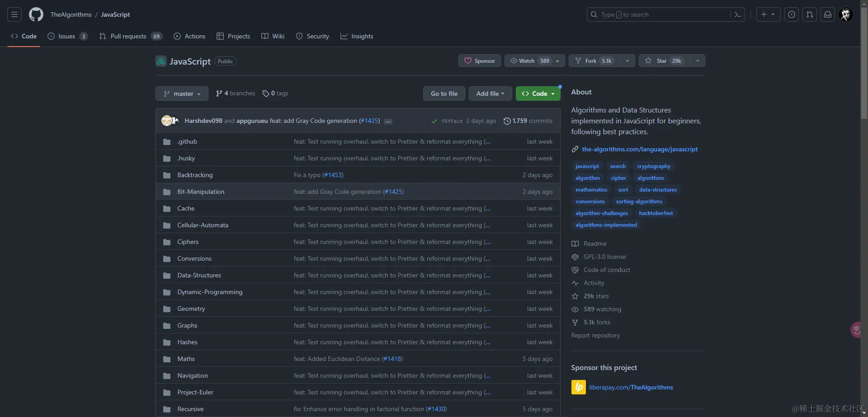Open the Projects tab

(x=233, y=36)
